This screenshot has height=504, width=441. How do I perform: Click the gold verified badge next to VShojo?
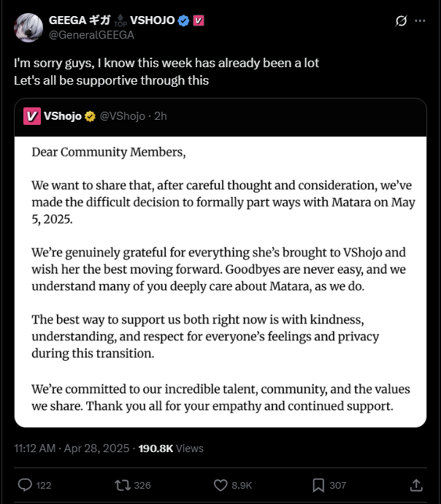pyautogui.click(x=90, y=115)
